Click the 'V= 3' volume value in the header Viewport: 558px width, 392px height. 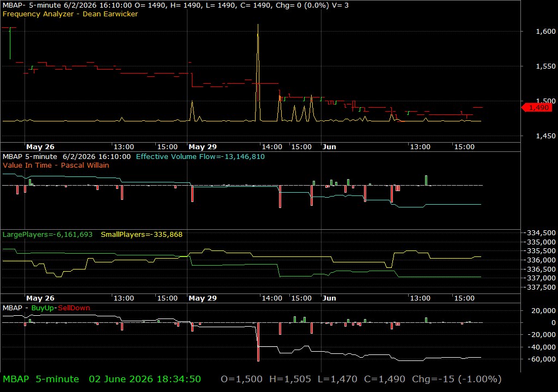341,5
